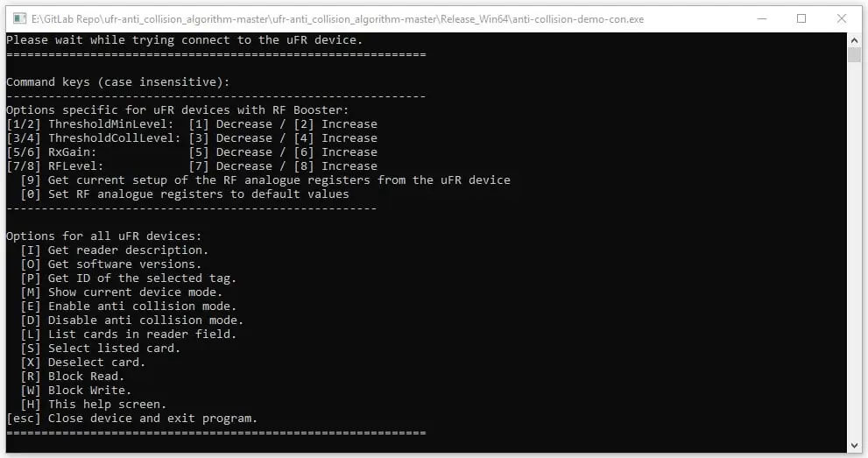The image size is (868, 458).
Task: Click the vertical scrollbar thumb
Action: click(854, 55)
